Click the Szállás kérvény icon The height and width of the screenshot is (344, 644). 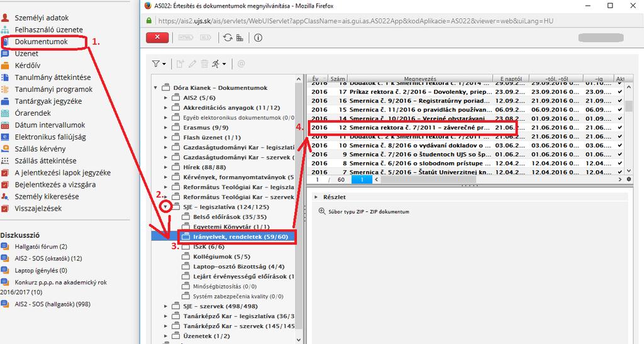(x=5, y=148)
